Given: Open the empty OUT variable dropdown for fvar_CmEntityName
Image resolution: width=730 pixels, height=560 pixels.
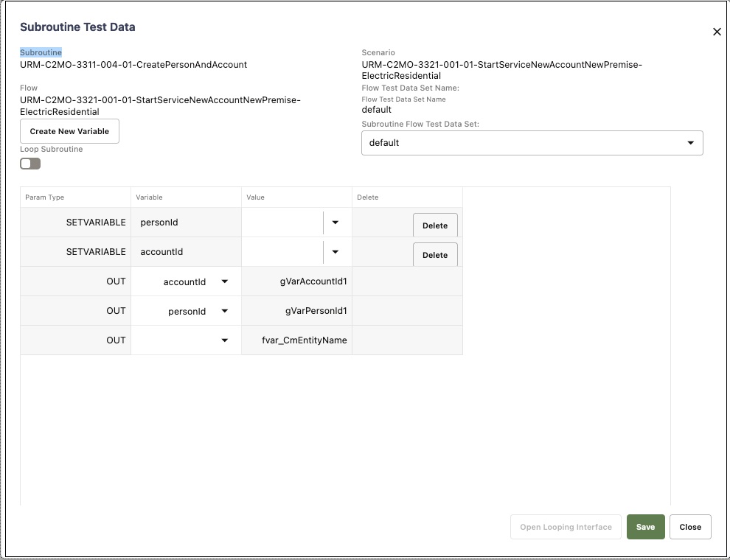Looking at the screenshot, I should coord(224,340).
